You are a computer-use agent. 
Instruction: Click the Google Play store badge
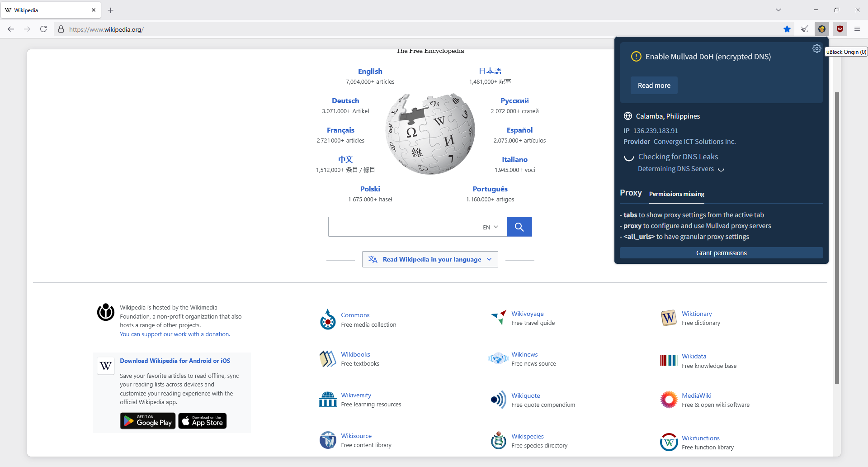[148, 421]
